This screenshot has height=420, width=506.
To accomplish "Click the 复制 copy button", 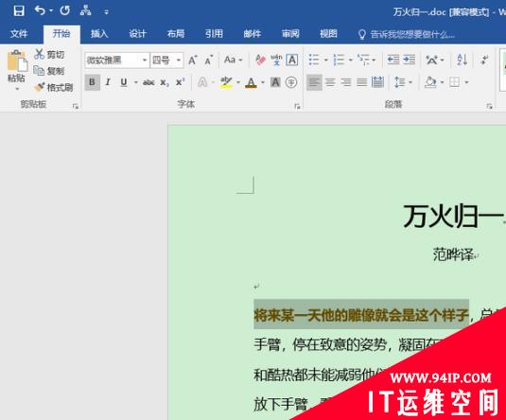I will [50, 71].
